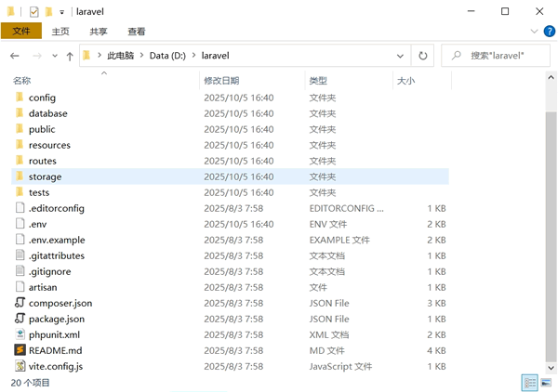Switch to the 查看 tab
558x392 pixels.
(x=136, y=31)
